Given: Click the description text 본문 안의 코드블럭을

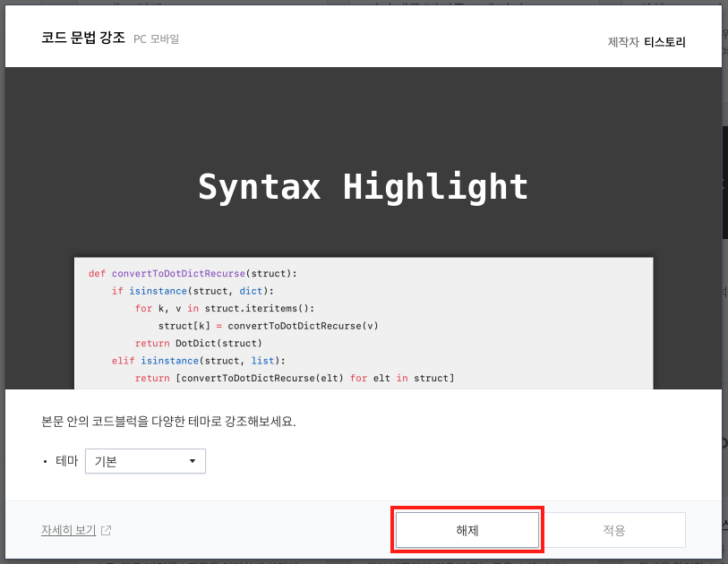Looking at the screenshot, I should [95, 421].
